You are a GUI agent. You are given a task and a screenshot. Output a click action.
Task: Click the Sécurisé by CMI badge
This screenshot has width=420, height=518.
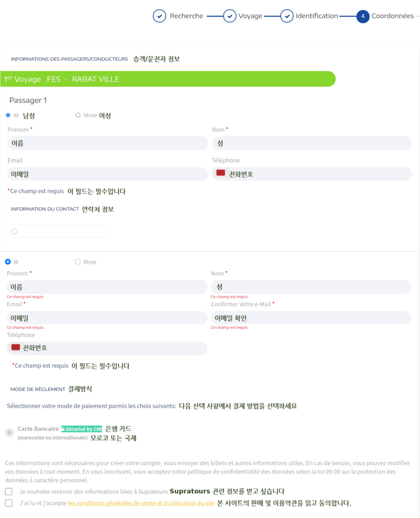[x=82, y=429]
